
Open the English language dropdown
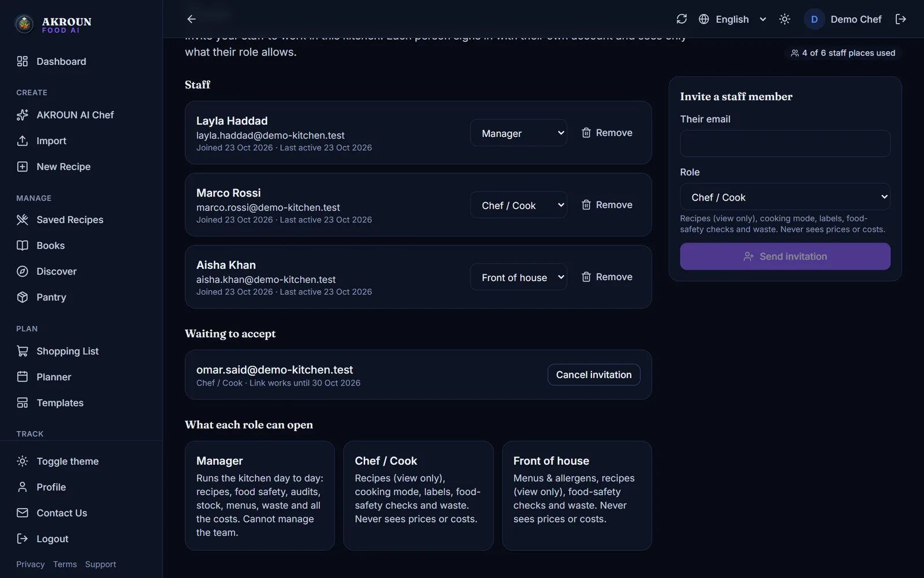tap(732, 19)
